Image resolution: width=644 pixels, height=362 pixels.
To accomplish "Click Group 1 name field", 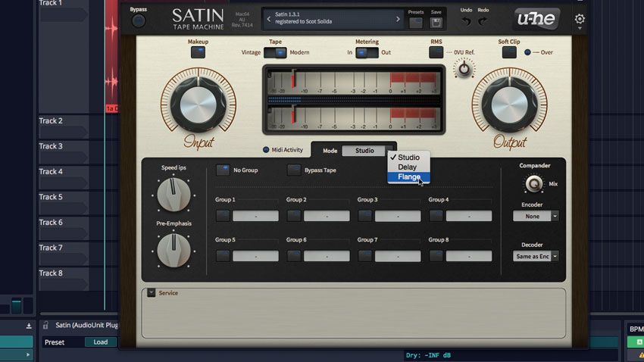I will 255,216.
